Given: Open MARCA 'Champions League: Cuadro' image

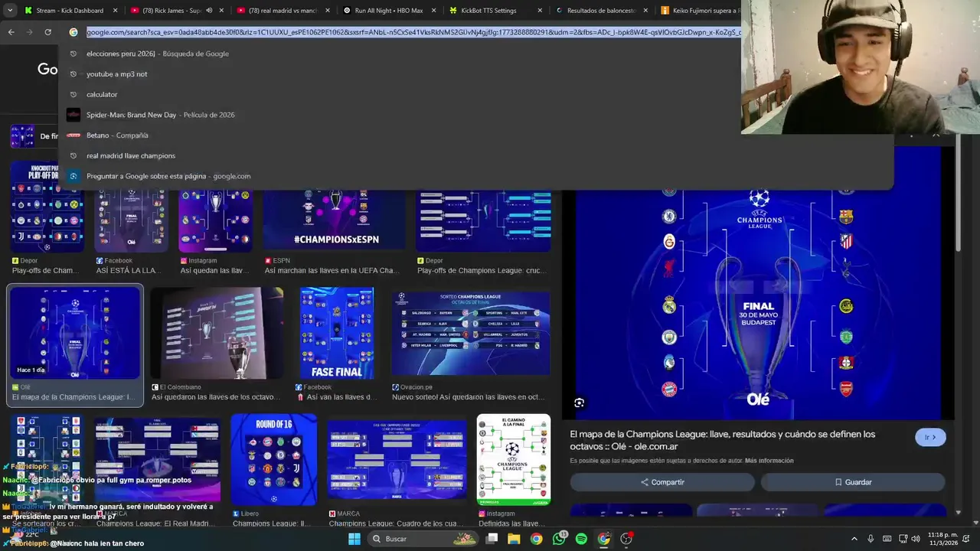Looking at the screenshot, I should tap(397, 460).
